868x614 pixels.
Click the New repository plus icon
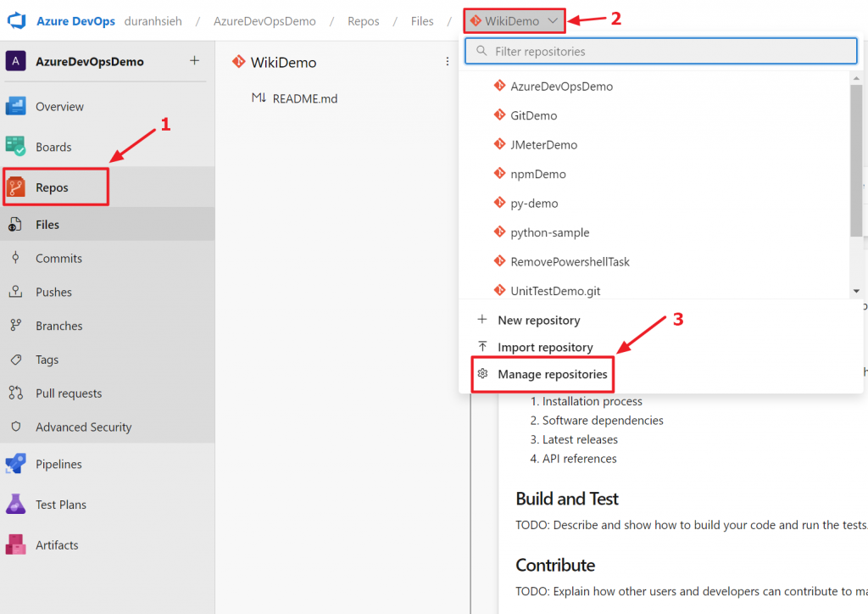[482, 320]
